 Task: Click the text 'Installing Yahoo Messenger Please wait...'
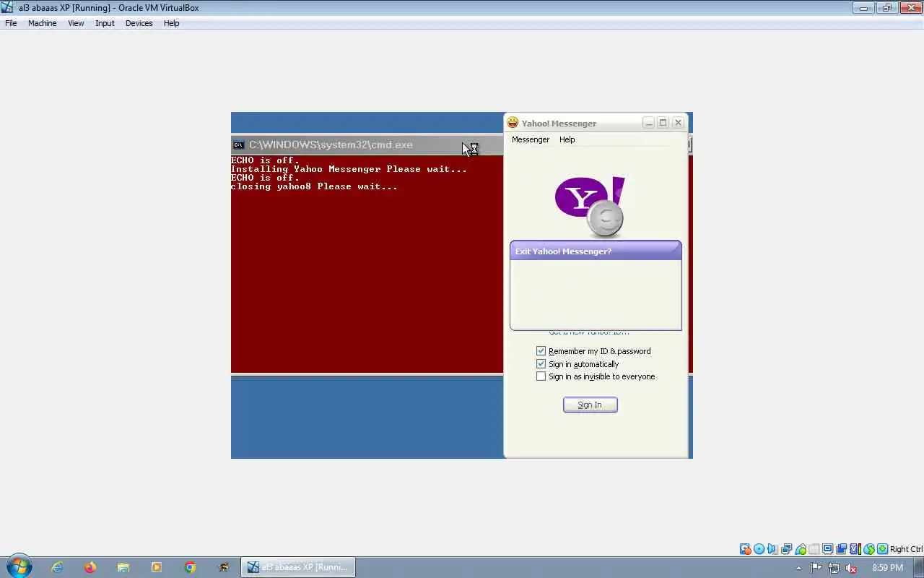(349, 169)
